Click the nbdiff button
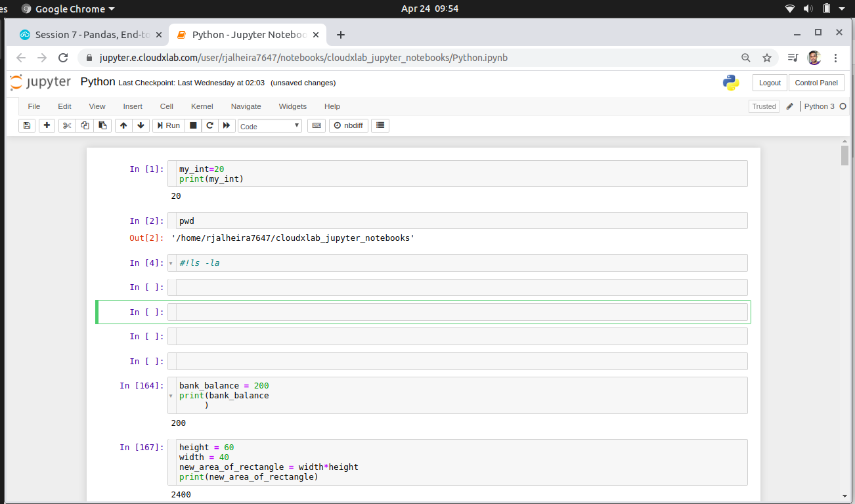The image size is (855, 504). [349, 125]
